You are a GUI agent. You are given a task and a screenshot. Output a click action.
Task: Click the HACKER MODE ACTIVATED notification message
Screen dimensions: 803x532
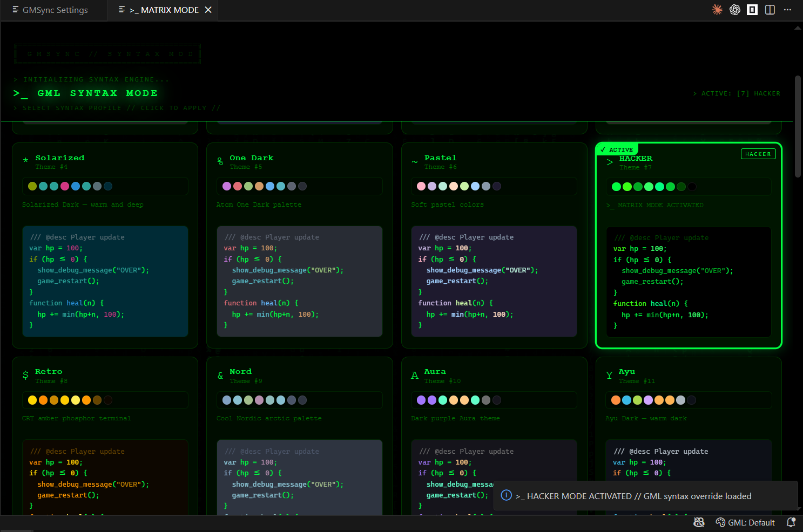pos(633,496)
